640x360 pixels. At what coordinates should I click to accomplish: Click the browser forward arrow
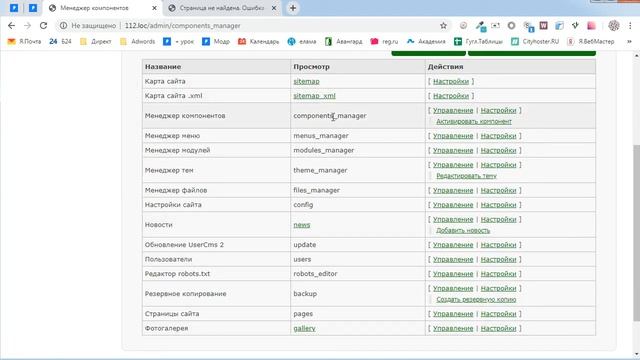[27, 26]
